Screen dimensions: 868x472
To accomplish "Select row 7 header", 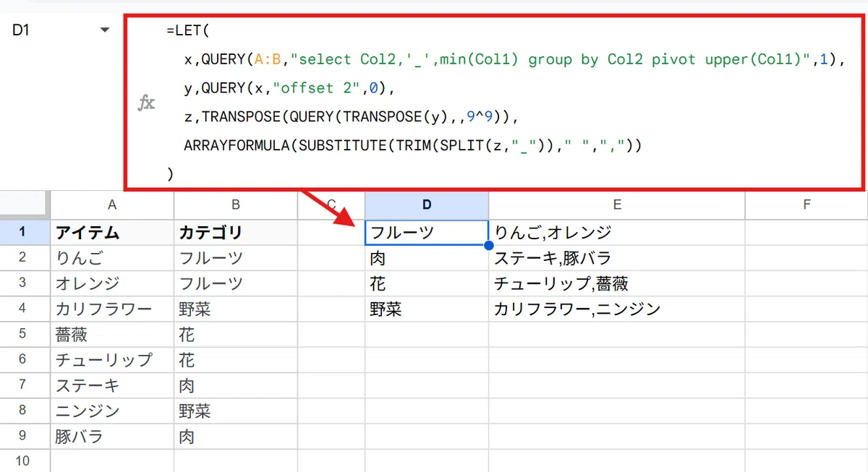I will (x=25, y=386).
